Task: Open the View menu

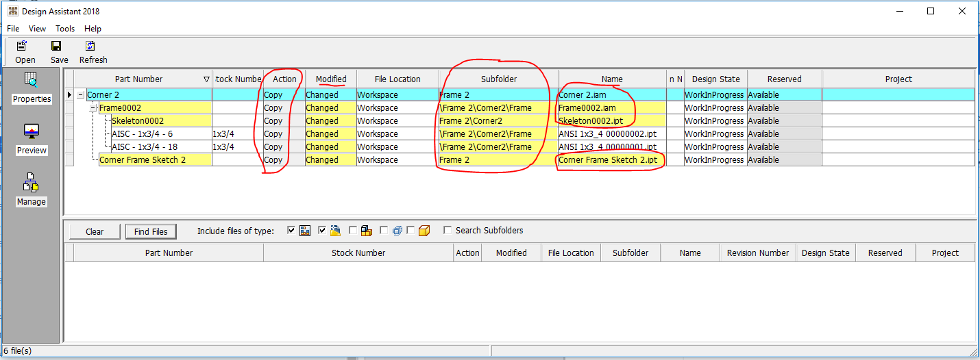Action: 37,29
